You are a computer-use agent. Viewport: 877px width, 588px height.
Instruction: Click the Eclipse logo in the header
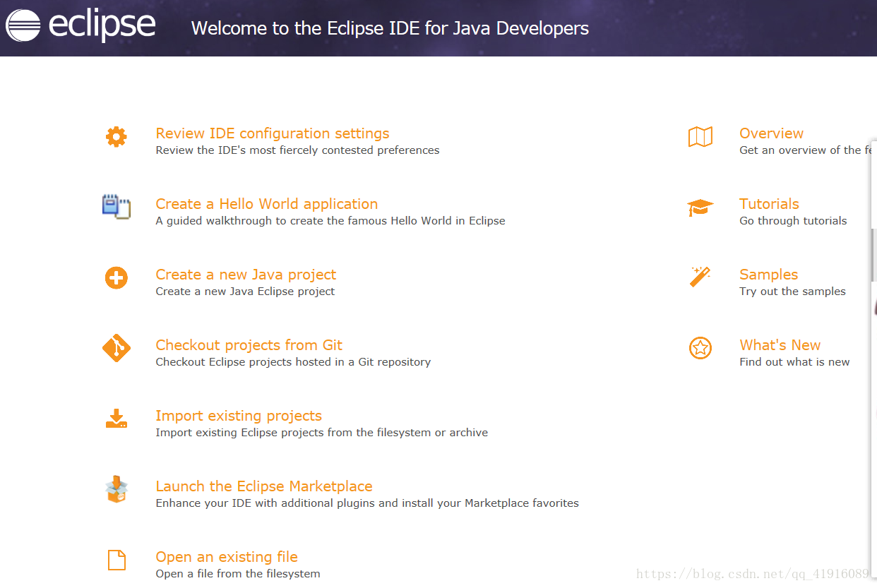tap(80, 26)
